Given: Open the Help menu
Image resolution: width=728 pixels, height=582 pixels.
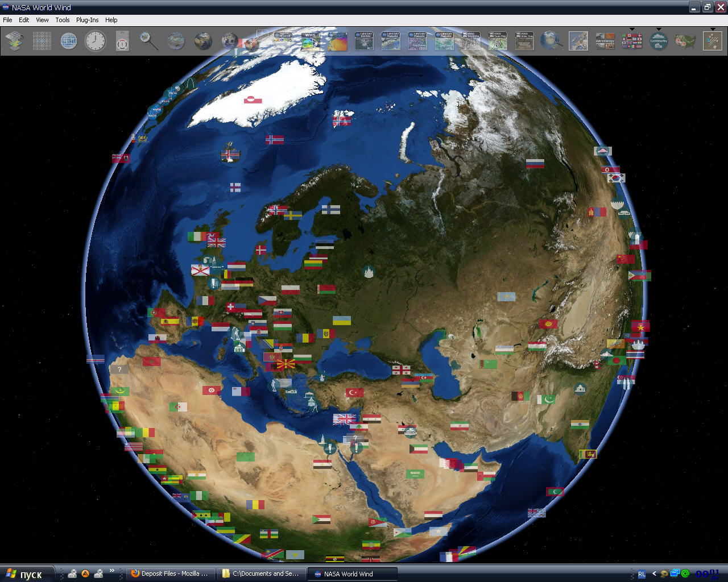Looking at the screenshot, I should click(111, 20).
